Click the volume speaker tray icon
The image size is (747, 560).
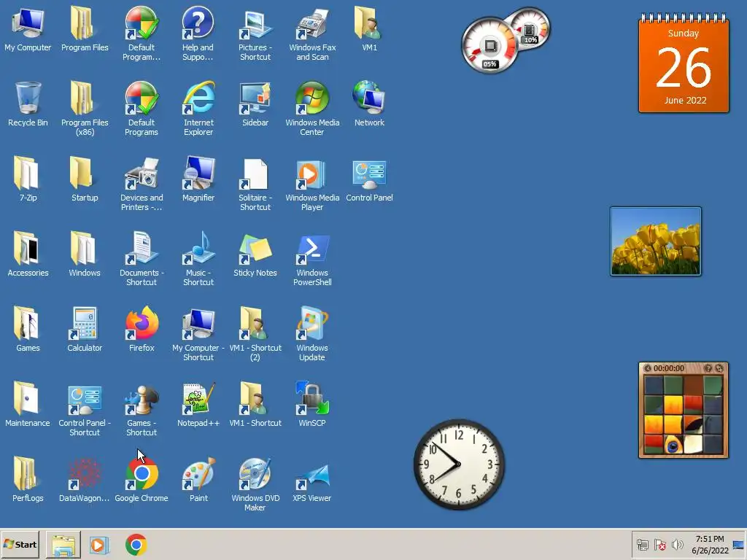pyautogui.click(x=677, y=544)
